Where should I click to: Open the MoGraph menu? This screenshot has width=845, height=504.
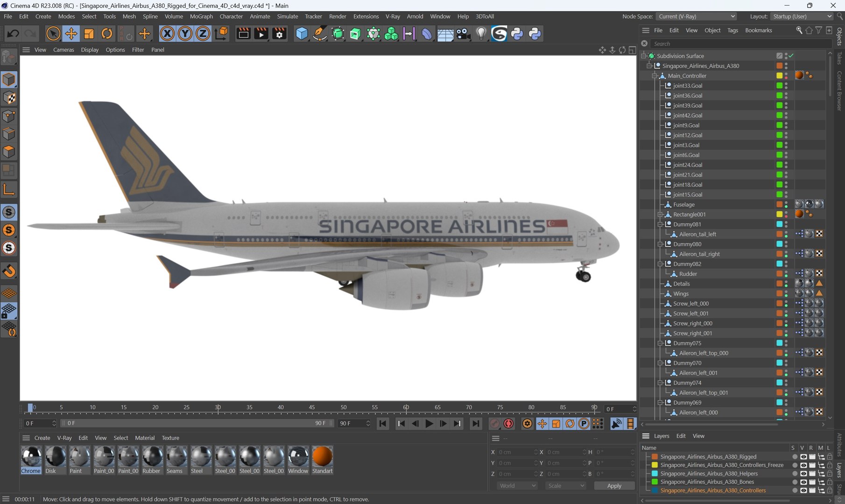pos(201,16)
